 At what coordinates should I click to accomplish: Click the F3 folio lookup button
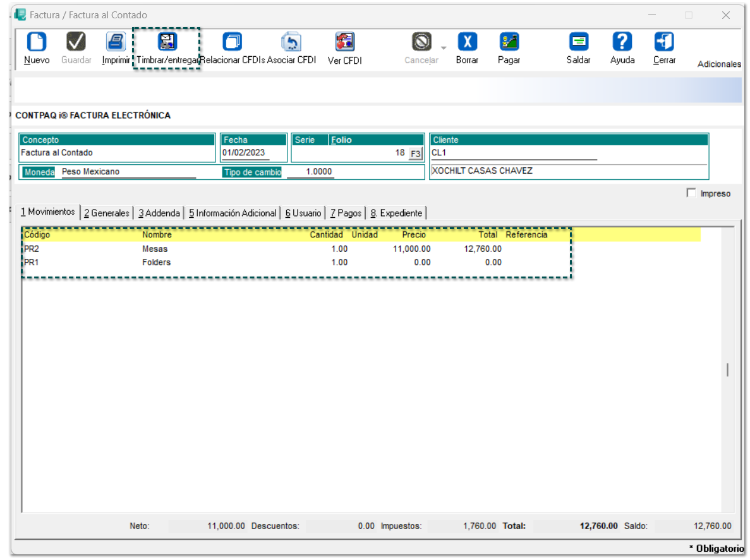click(x=415, y=153)
